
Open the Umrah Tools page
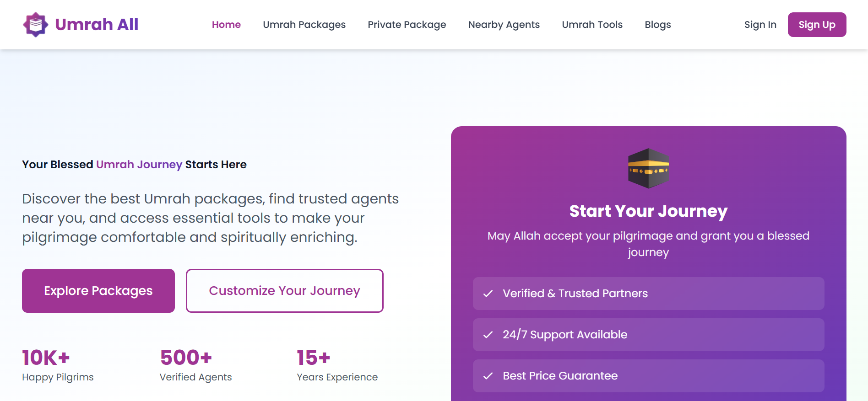coord(592,25)
